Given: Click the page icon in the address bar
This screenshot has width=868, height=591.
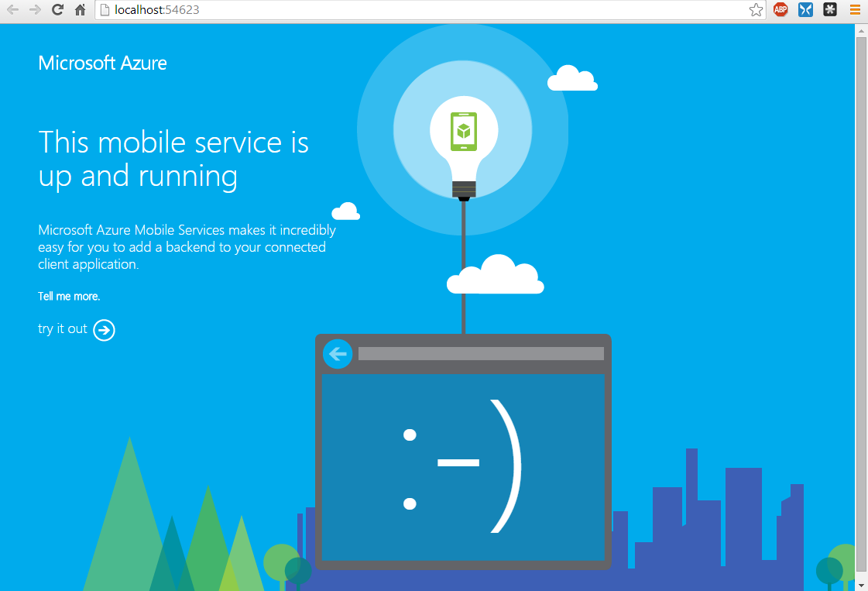Looking at the screenshot, I should click(105, 9).
